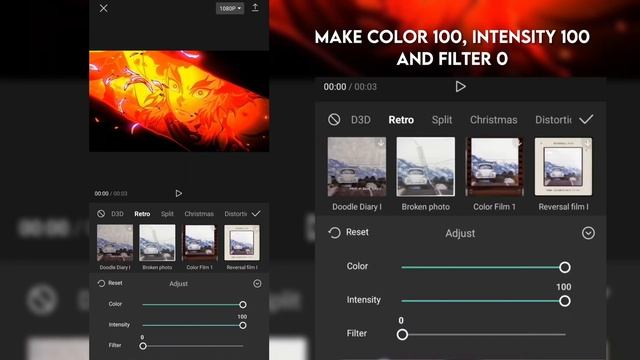Switch to the D3D tab in the phone view
640x360 pixels.
pos(117,214)
